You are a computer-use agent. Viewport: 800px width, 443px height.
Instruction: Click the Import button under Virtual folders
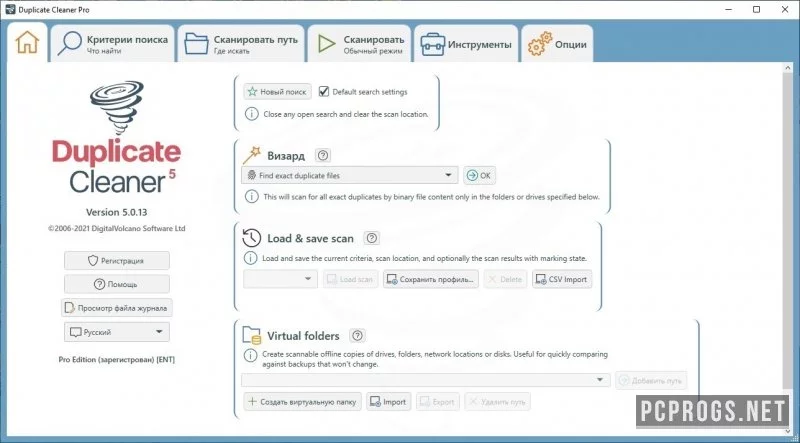pyautogui.click(x=389, y=402)
